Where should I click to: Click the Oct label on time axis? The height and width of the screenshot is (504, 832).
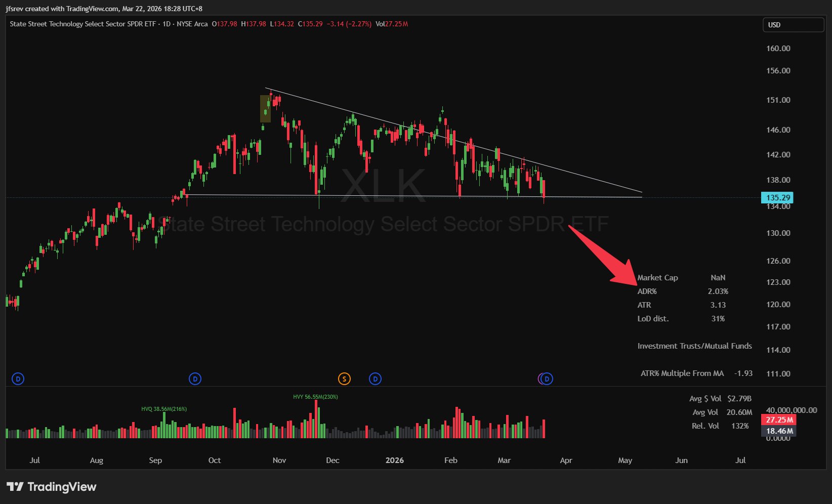pos(215,460)
